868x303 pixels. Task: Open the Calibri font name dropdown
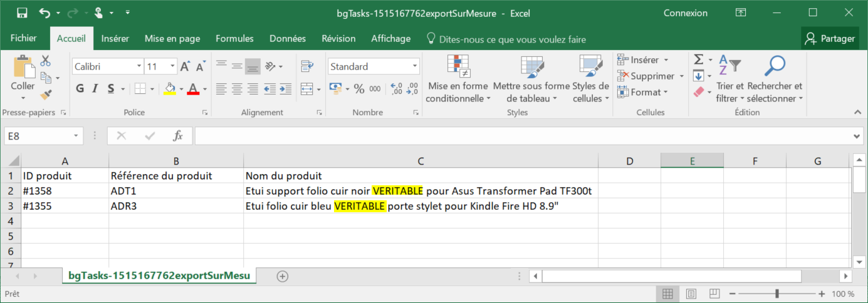coord(139,66)
